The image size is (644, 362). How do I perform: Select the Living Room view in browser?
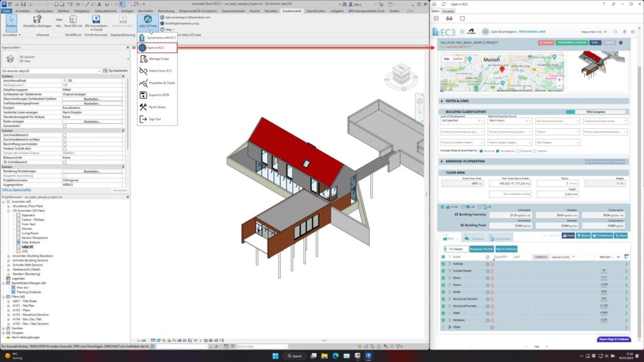click(30, 233)
